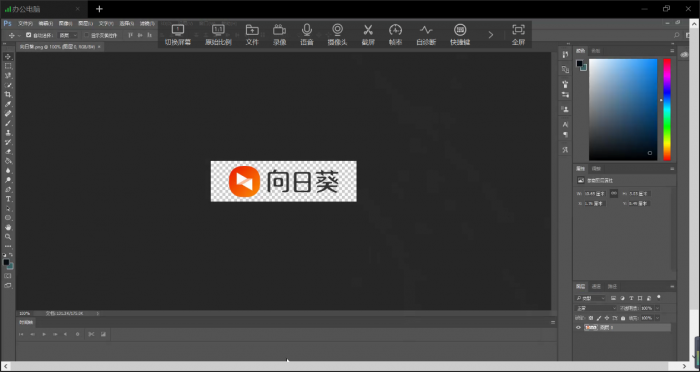Switch to the 通道 channels tab
The image size is (700, 372).
596,286
